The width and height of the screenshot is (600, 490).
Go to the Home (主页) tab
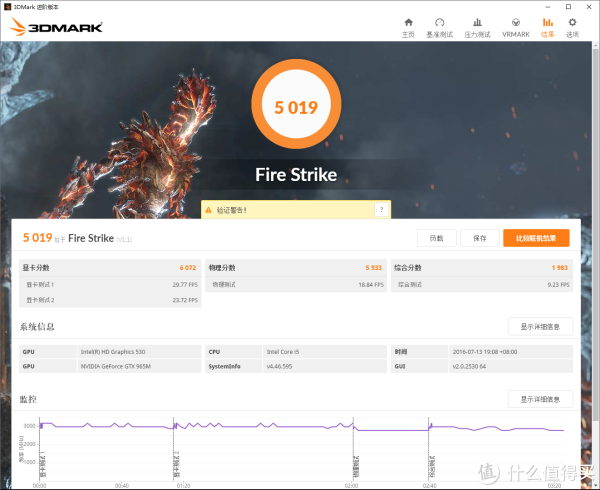pos(408,28)
